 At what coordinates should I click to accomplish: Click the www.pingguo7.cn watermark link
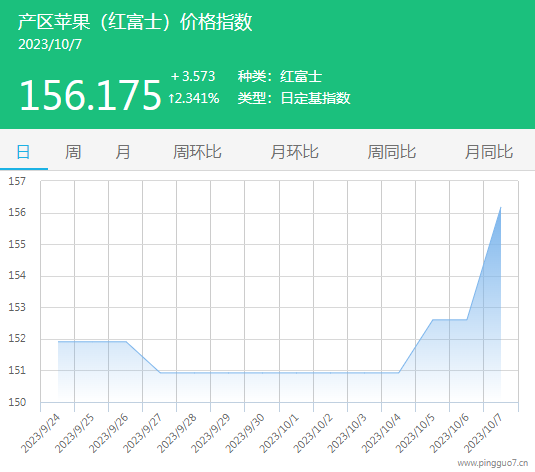[492, 463]
